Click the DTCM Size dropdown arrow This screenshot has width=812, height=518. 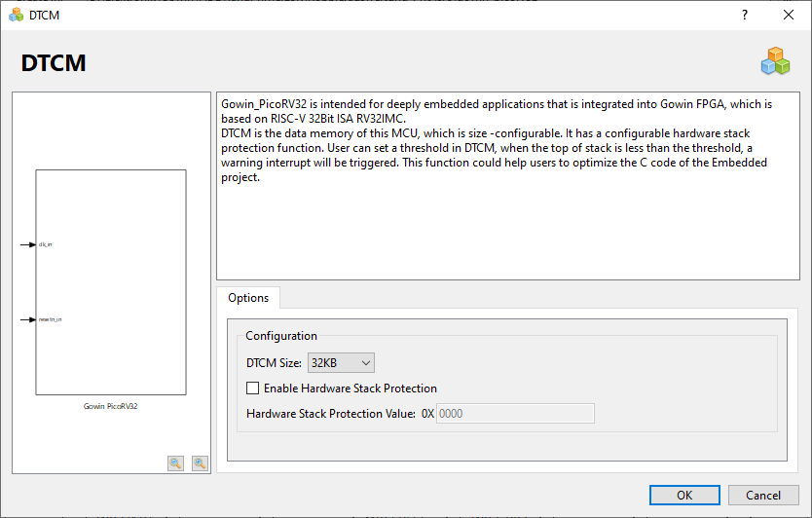click(366, 362)
